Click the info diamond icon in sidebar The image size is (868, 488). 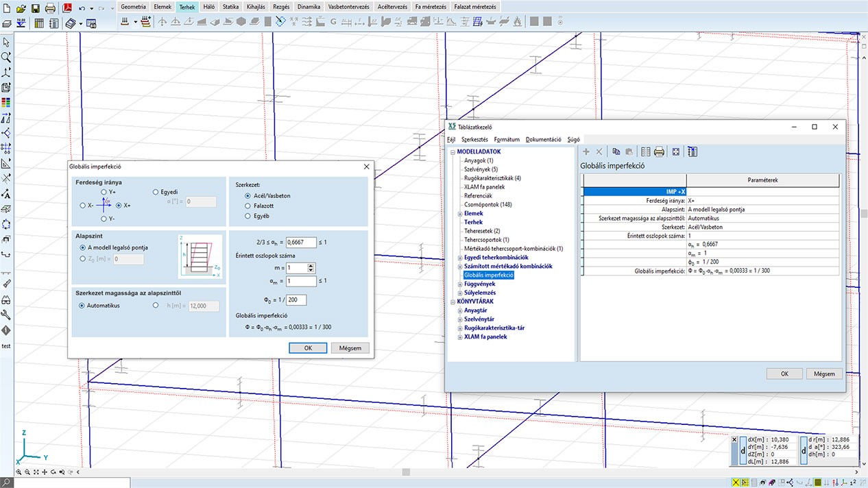(6, 330)
